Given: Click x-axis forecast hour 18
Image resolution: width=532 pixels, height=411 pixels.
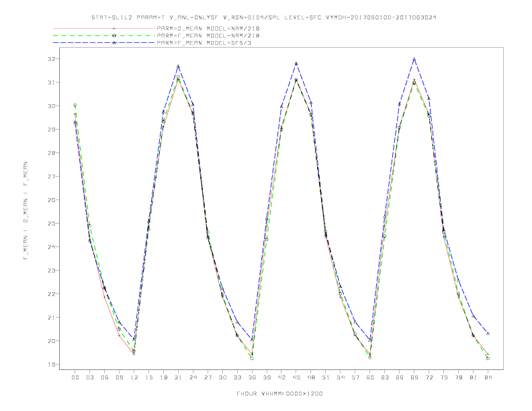Looking at the screenshot, I should pos(163,377).
